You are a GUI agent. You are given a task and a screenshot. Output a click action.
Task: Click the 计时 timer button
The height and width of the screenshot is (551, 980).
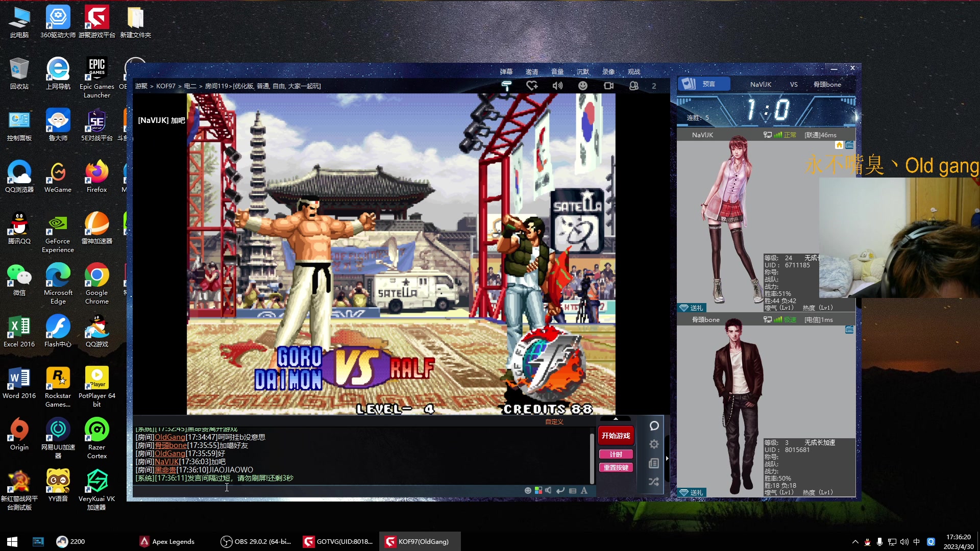click(x=616, y=454)
